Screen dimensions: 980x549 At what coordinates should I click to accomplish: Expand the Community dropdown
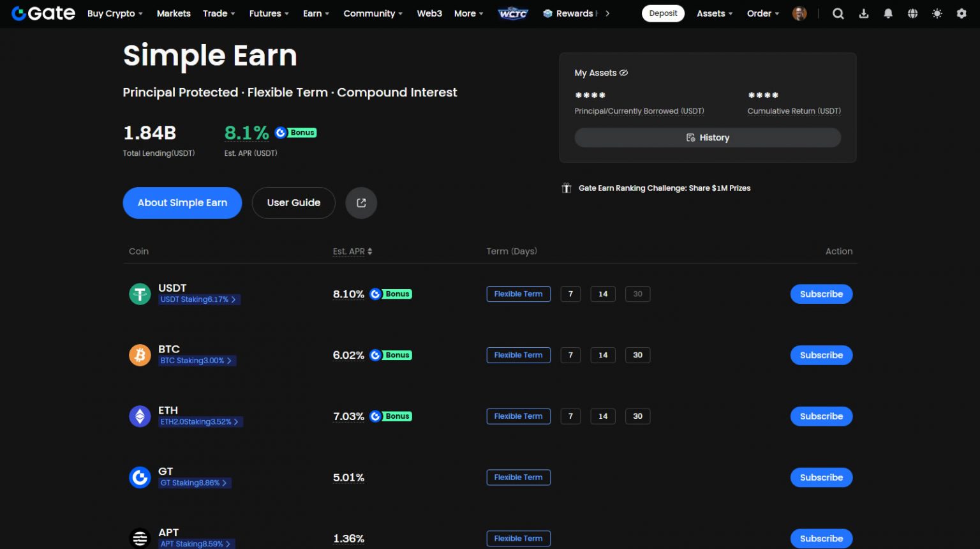click(373, 13)
